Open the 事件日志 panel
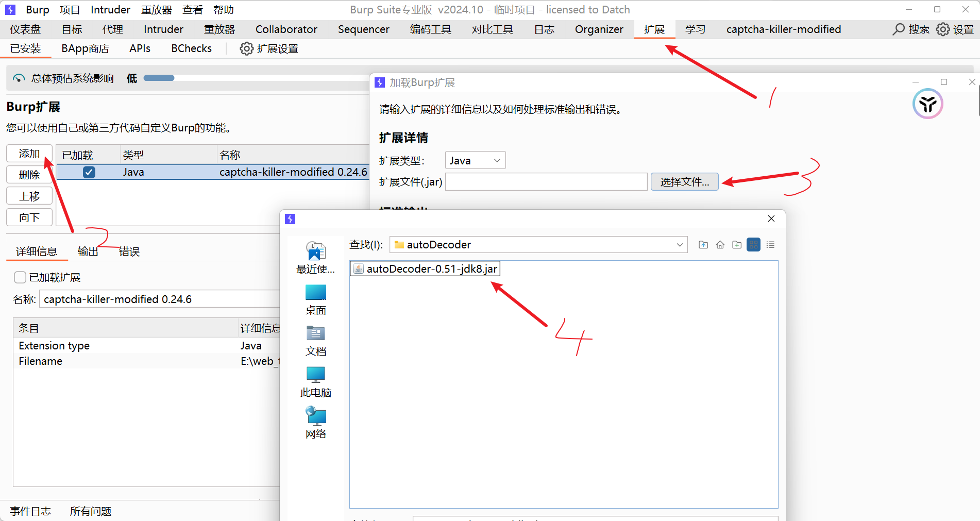This screenshot has width=980, height=521. 30,511
